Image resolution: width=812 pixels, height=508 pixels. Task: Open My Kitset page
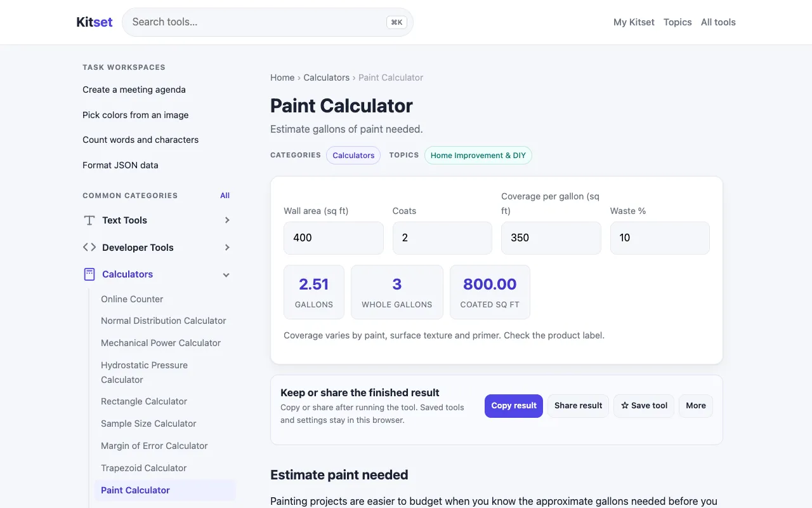tap(634, 22)
